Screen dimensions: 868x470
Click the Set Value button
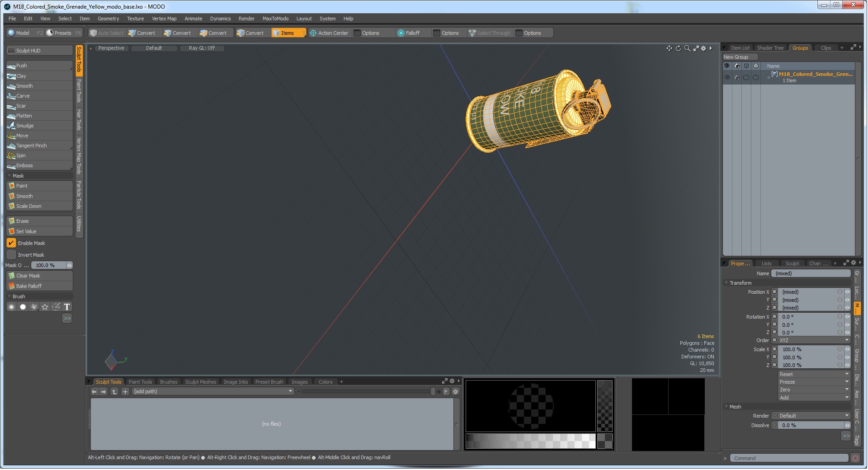(39, 231)
